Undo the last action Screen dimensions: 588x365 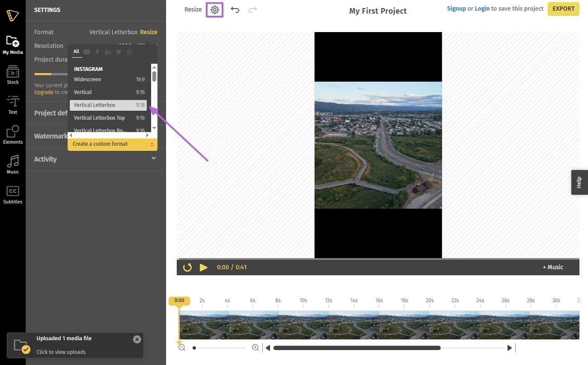235,9
